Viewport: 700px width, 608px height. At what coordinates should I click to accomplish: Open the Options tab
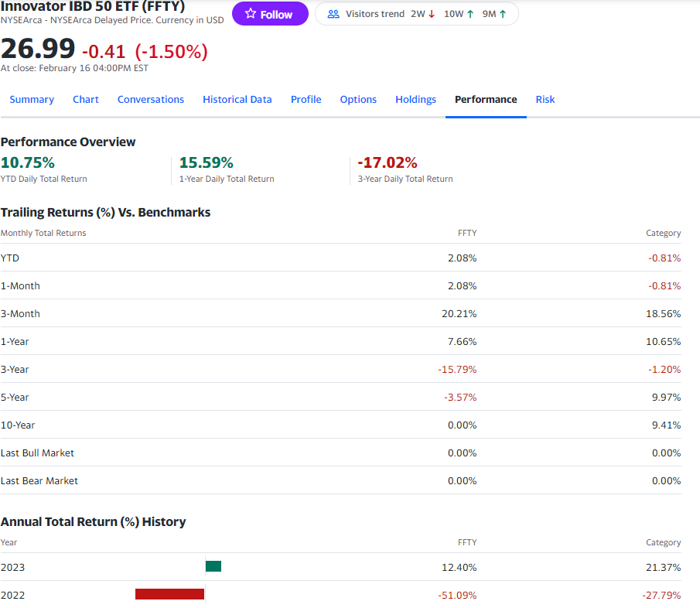pos(358,99)
